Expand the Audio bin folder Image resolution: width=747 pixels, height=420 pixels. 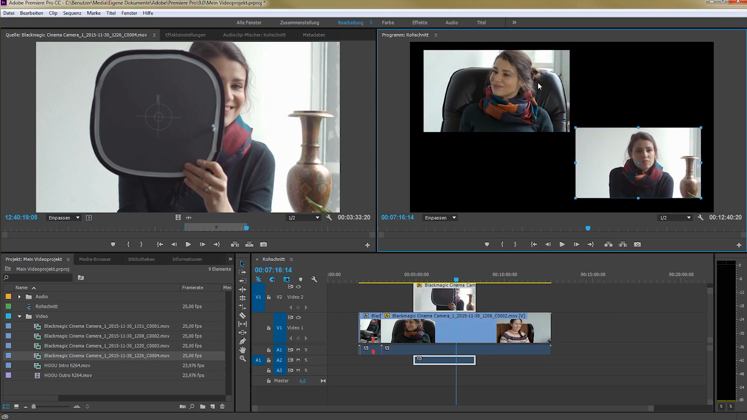point(19,297)
